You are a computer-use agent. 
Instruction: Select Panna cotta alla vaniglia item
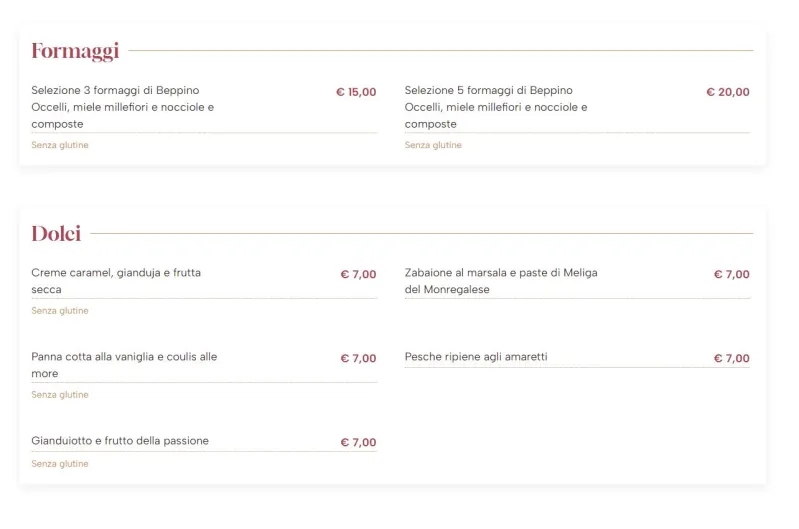(124, 365)
